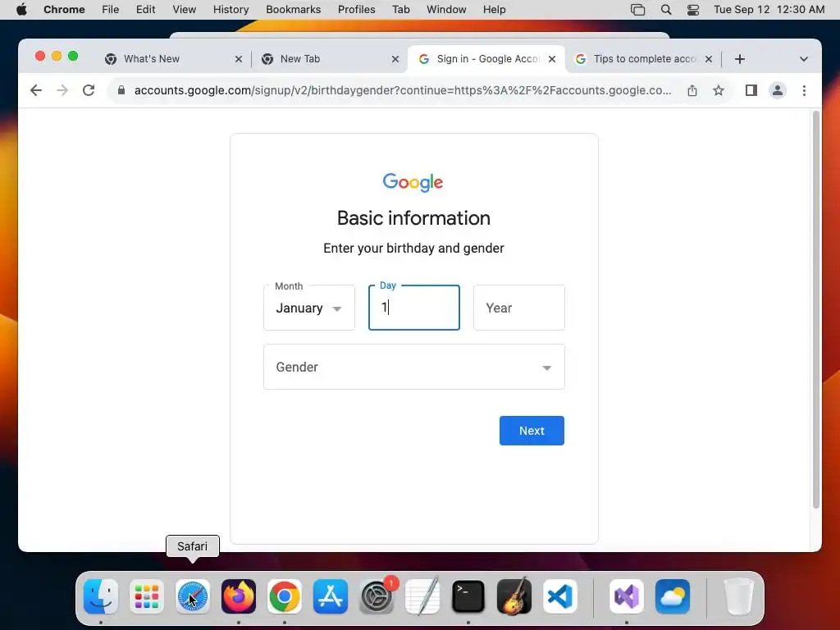Open System Settings from the Dock

click(376, 596)
